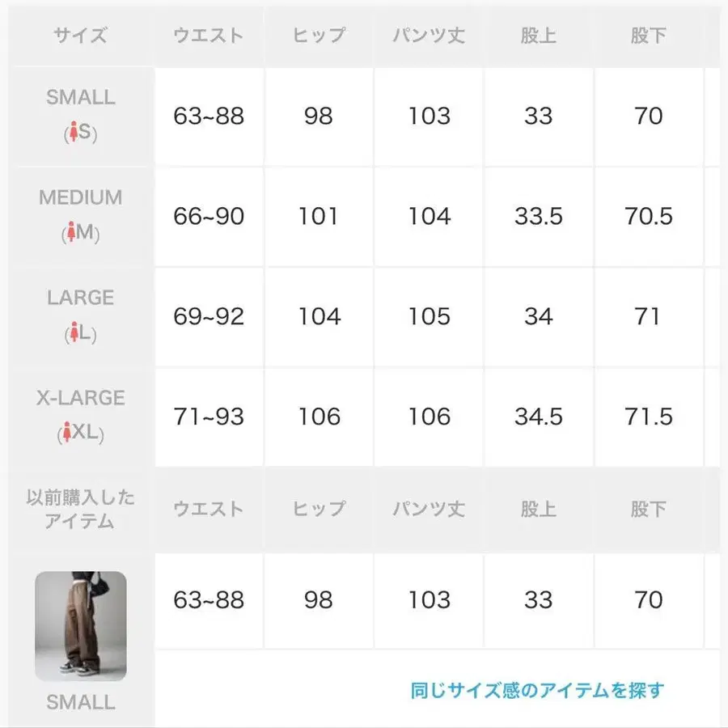
Task: Select the ヒップ column header
Action: pos(319,35)
